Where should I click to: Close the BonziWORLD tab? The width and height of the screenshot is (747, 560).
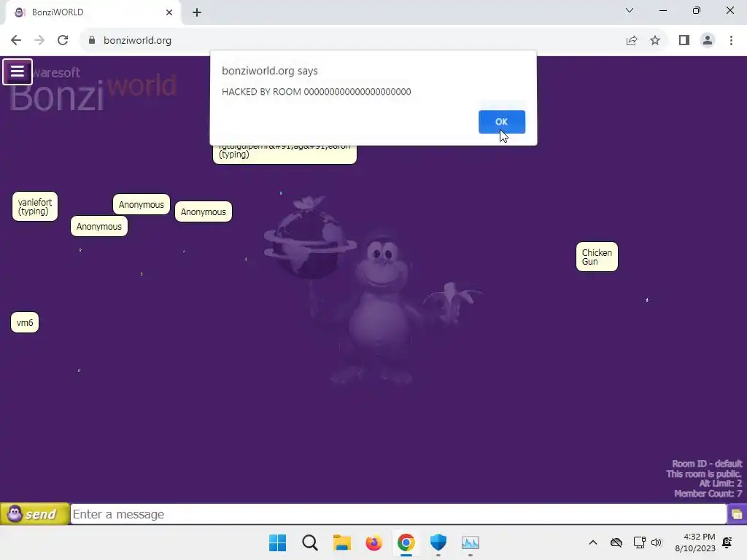[x=169, y=12]
